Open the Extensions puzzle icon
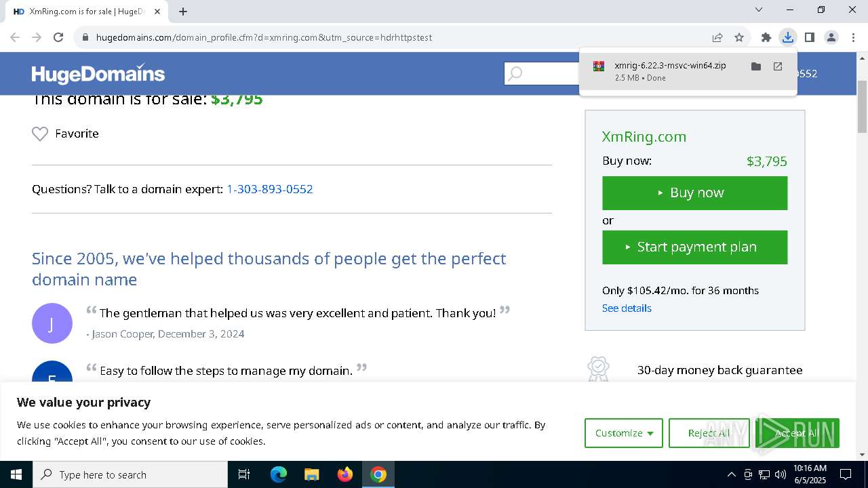Viewport: 868px width, 488px height. pos(766,37)
